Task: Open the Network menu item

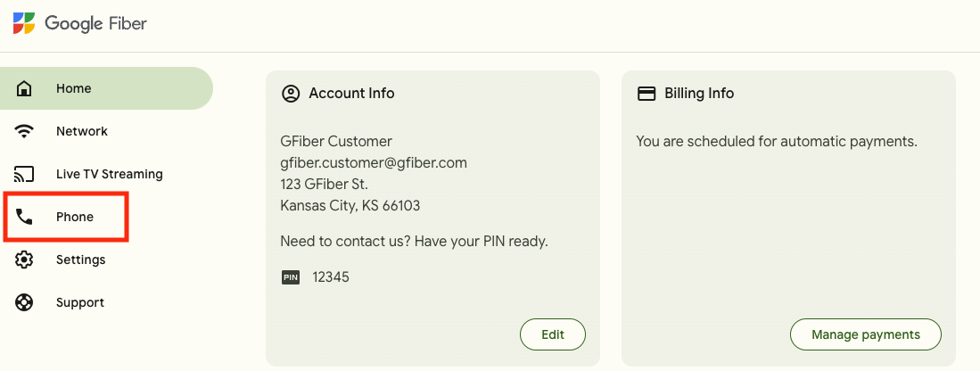Action: (x=82, y=131)
